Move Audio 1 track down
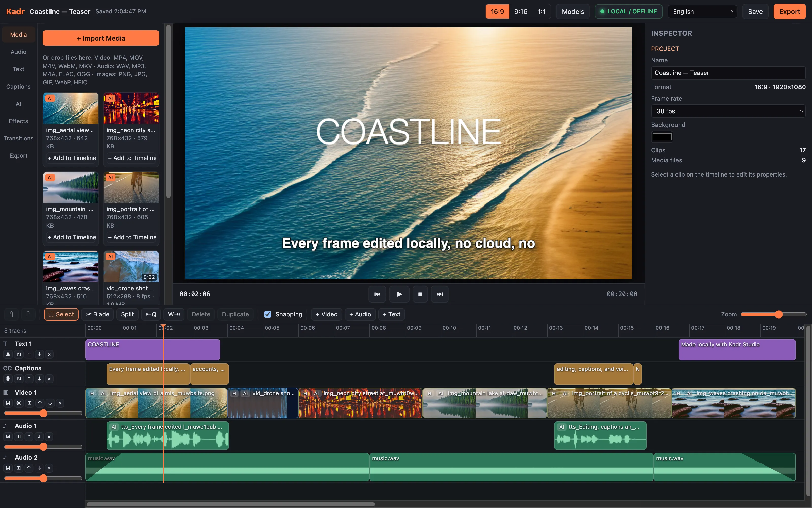This screenshot has height=508, width=812. [39, 436]
